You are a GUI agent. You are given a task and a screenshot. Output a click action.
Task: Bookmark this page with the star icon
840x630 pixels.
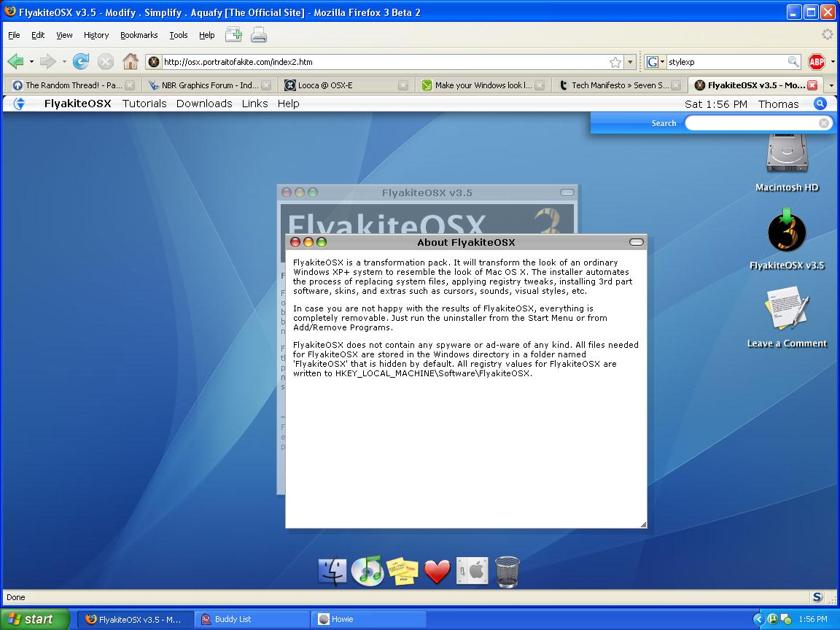pos(615,62)
